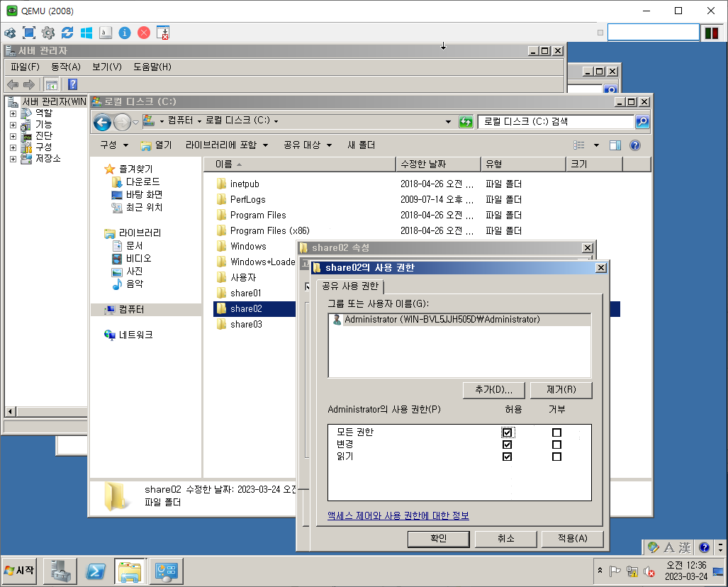The image size is (728, 587).
Task: Check Deny for Read (읽기)
Action: tap(556, 457)
